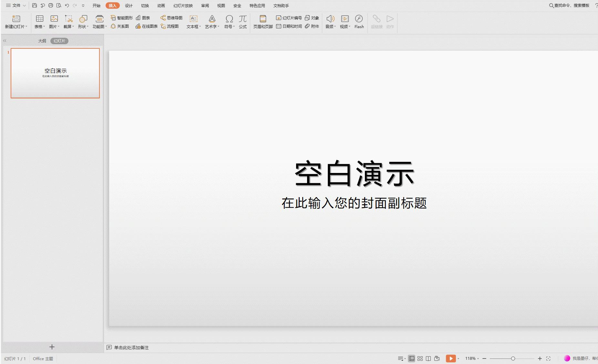Click the zoom slider handle
This screenshot has height=364, width=598.
(x=513, y=359)
